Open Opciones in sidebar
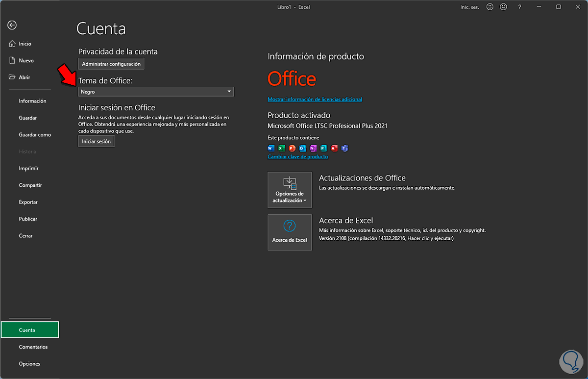This screenshot has width=588, height=379. pyautogui.click(x=29, y=364)
